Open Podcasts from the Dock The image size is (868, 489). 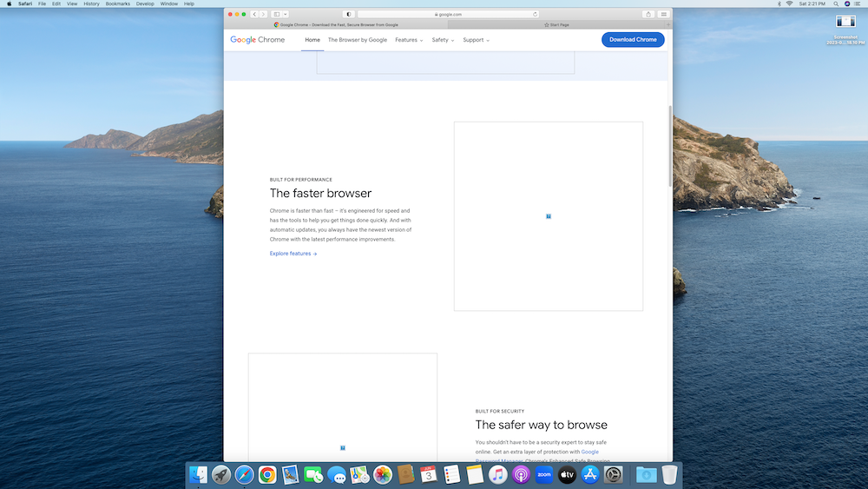(x=521, y=474)
